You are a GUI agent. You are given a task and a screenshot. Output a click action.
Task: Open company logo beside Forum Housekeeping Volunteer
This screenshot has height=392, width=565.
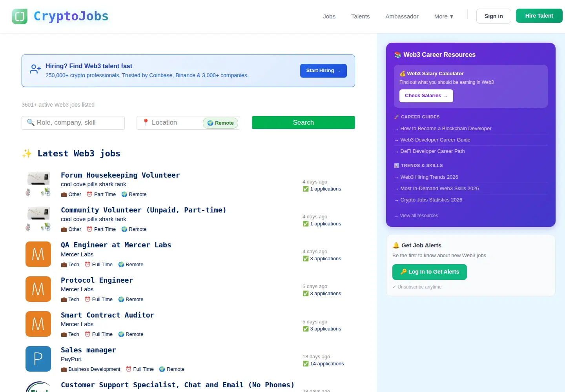[38, 184]
